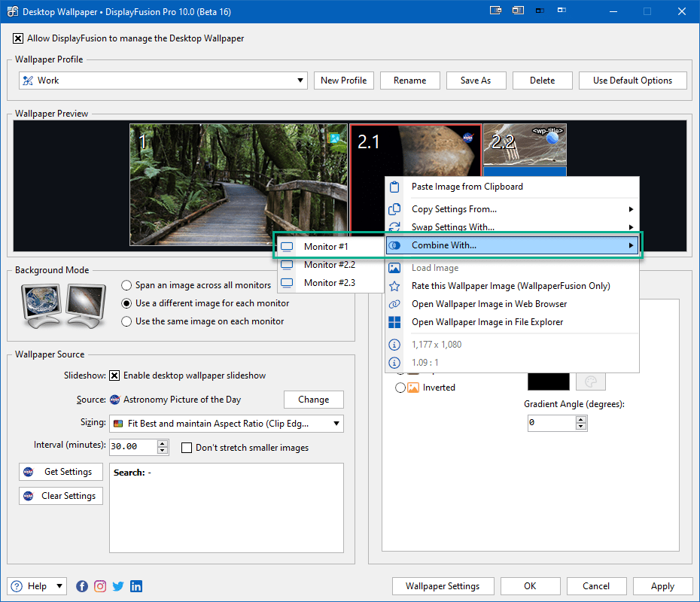Enable Don't stretch smaller images checkbox
This screenshot has height=602, width=700.
click(187, 448)
